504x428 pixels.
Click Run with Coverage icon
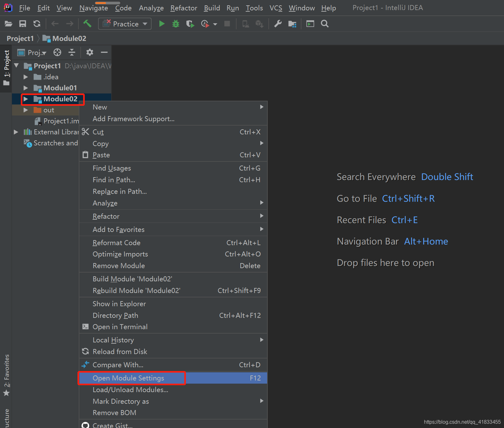coord(190,24)
